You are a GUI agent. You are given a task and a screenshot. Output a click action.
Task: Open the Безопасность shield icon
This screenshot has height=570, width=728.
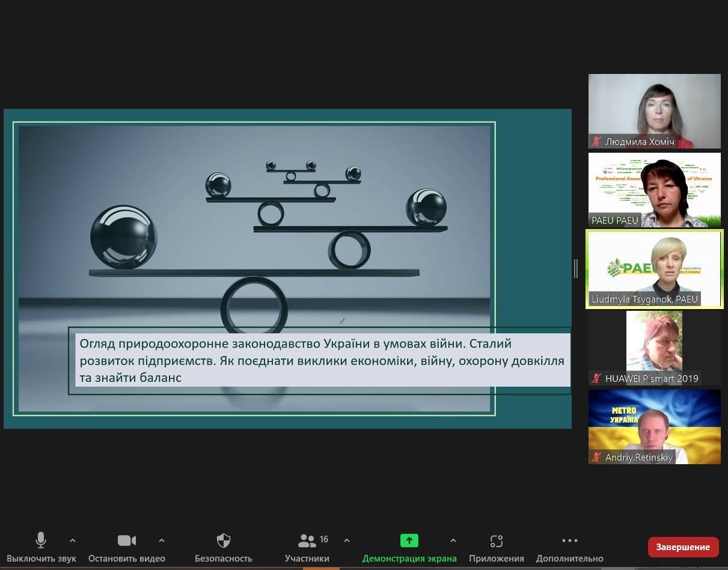(x=223, y=541)
